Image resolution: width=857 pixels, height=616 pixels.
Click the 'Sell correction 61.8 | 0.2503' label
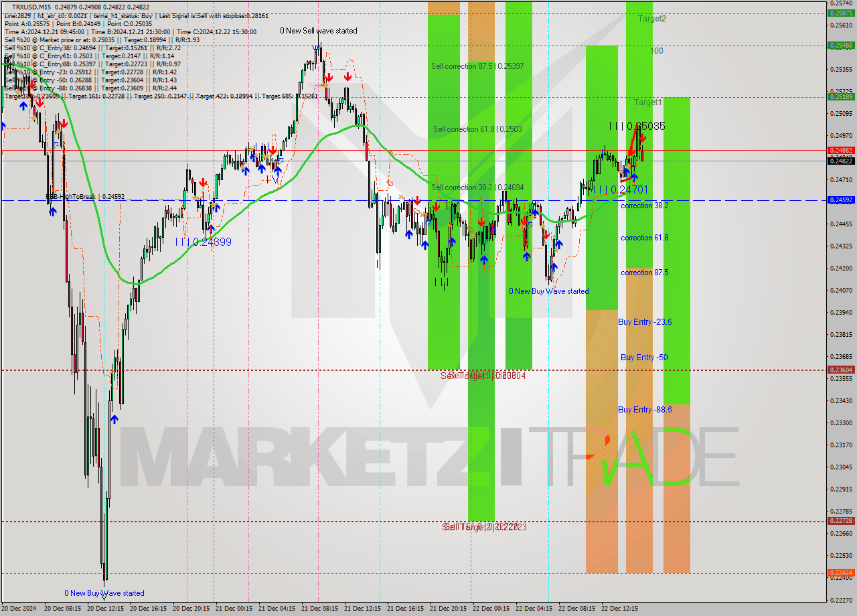477,129
